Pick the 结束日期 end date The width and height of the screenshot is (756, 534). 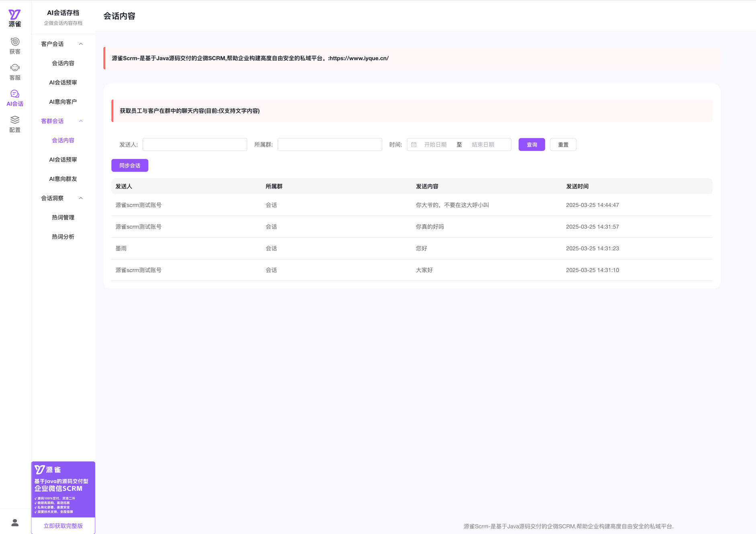pos(483,145)
